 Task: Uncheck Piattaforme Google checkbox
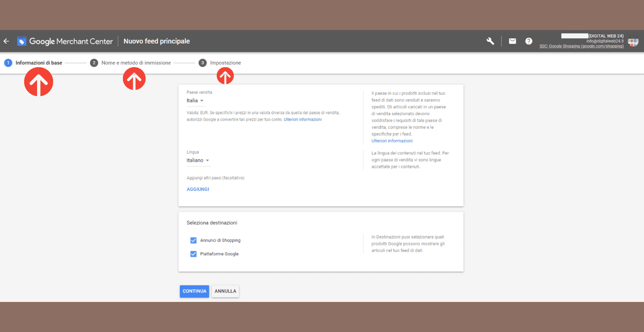click(193, 254)
